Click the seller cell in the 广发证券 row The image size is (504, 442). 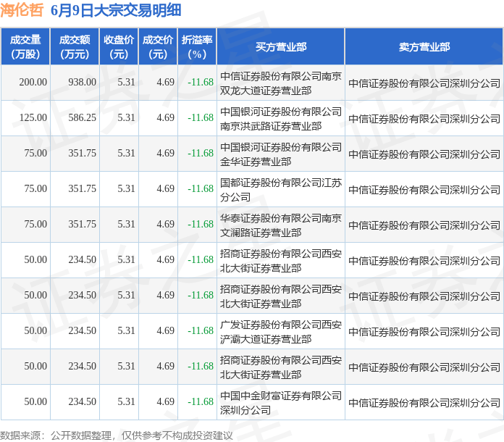[424, 332]
